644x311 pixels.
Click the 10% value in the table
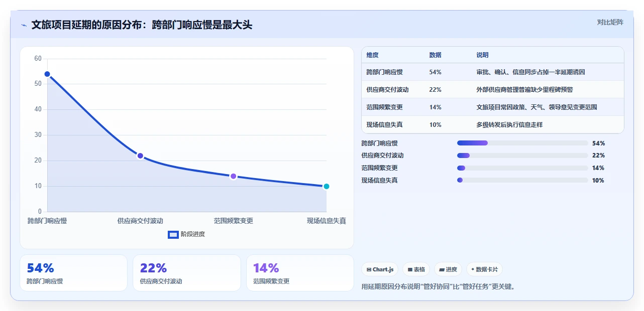click(436, 125)
